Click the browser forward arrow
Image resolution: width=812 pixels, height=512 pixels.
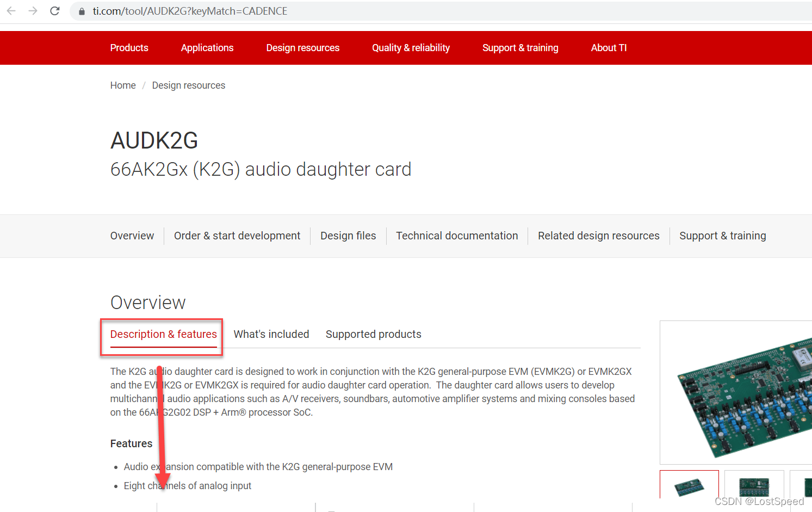click(33, 11)
